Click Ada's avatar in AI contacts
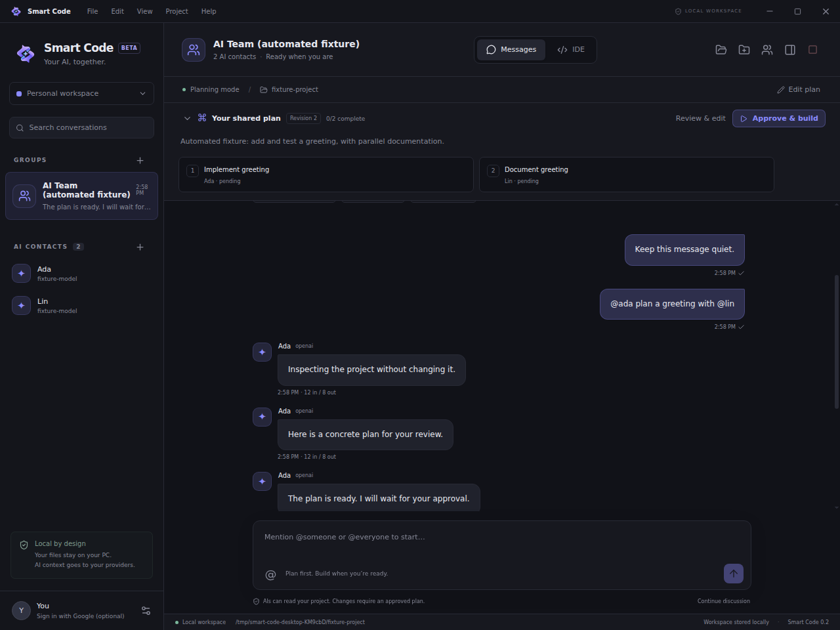The image size is (840, 630). 22,273
